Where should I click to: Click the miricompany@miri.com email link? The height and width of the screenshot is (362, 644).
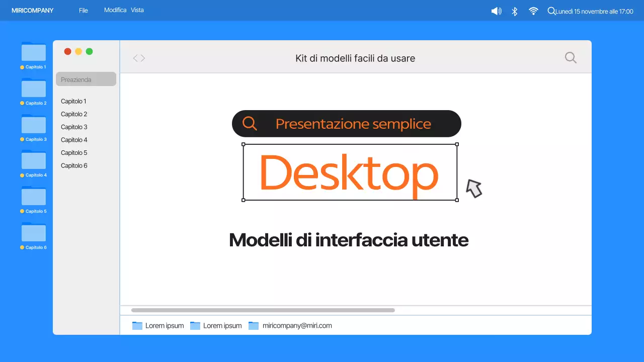[x=297, y=325]
